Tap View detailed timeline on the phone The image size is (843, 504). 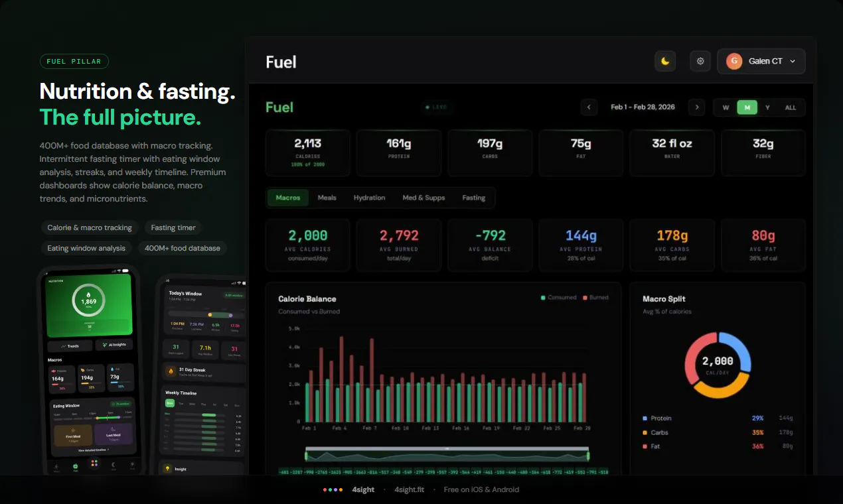93,450
